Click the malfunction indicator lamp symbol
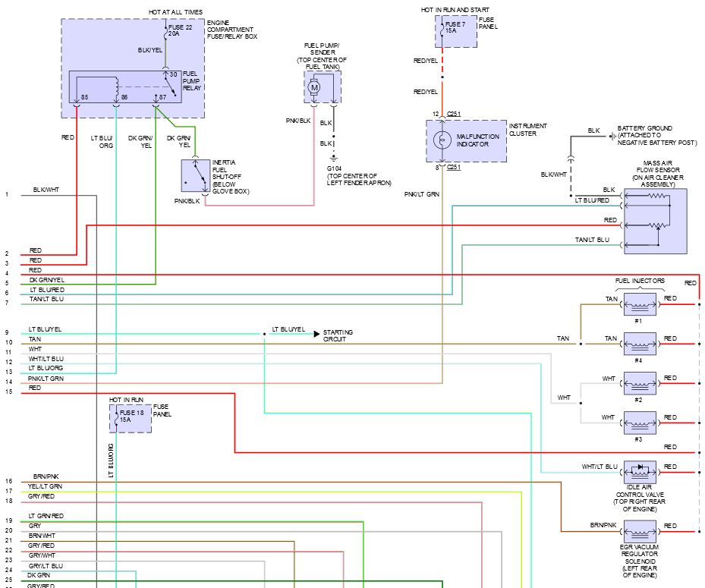Screen dimensions: 705x588 [x=440, y=141]
